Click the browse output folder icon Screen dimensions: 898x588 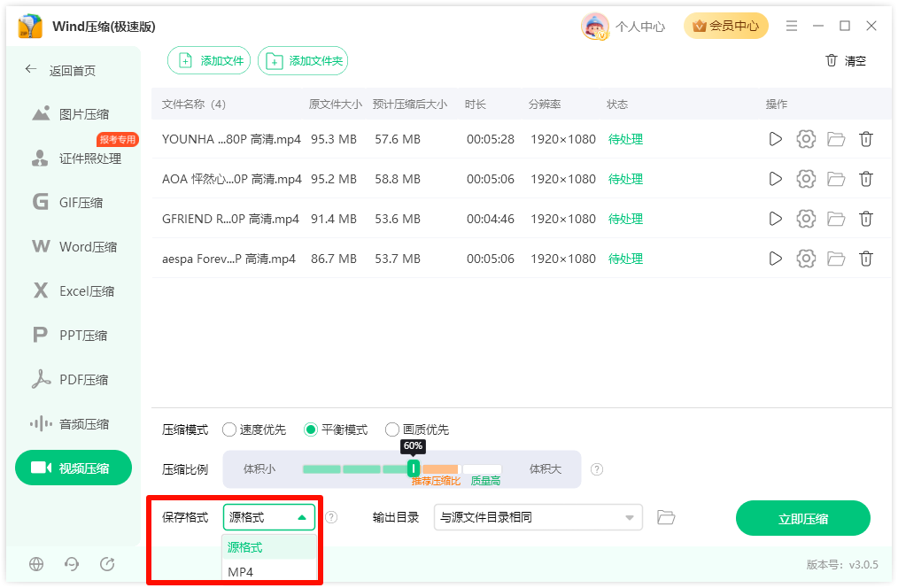[666, 517]
